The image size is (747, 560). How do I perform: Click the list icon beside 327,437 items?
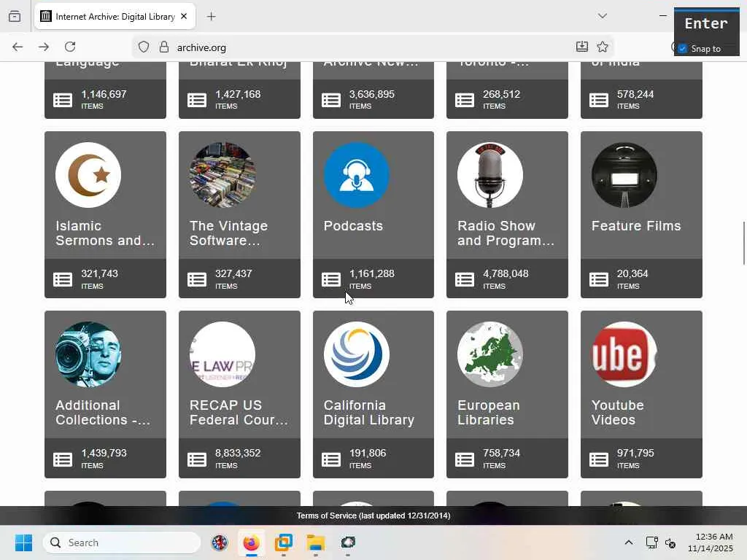(x=197, y=279)
